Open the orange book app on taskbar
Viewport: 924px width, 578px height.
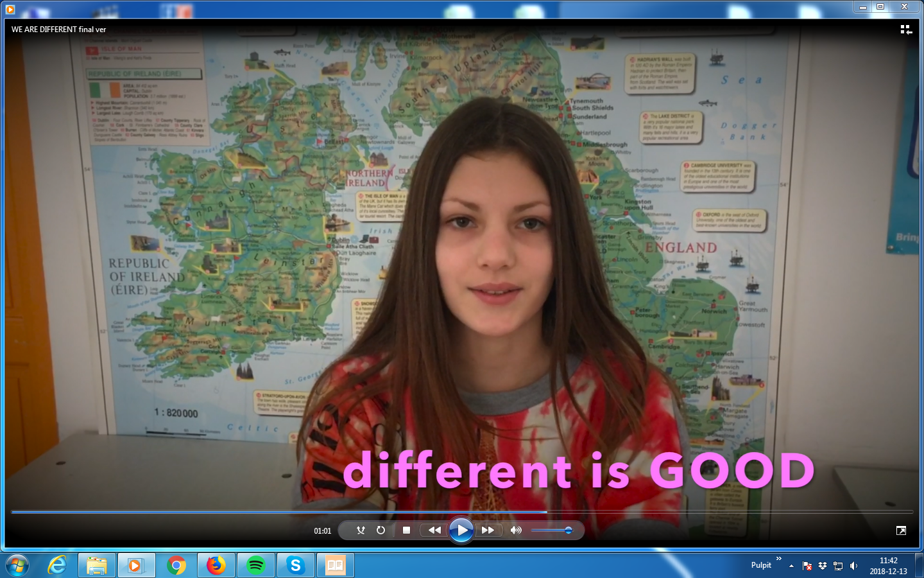[x=336, y=565]
